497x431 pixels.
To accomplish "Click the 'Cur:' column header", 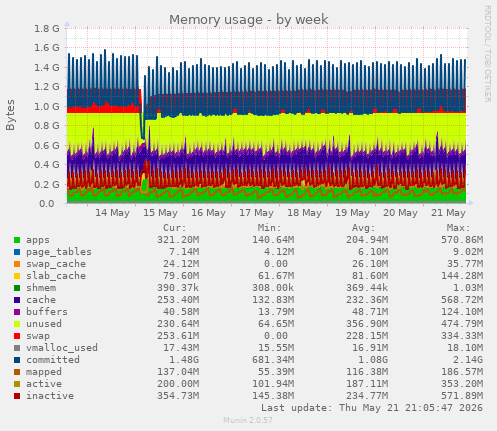I will pos(175,228).
